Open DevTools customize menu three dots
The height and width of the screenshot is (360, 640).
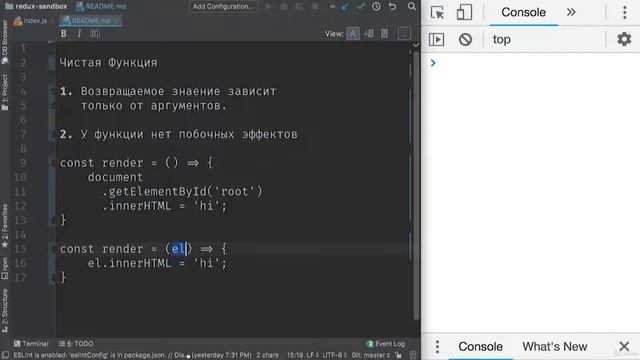(624, 13)
